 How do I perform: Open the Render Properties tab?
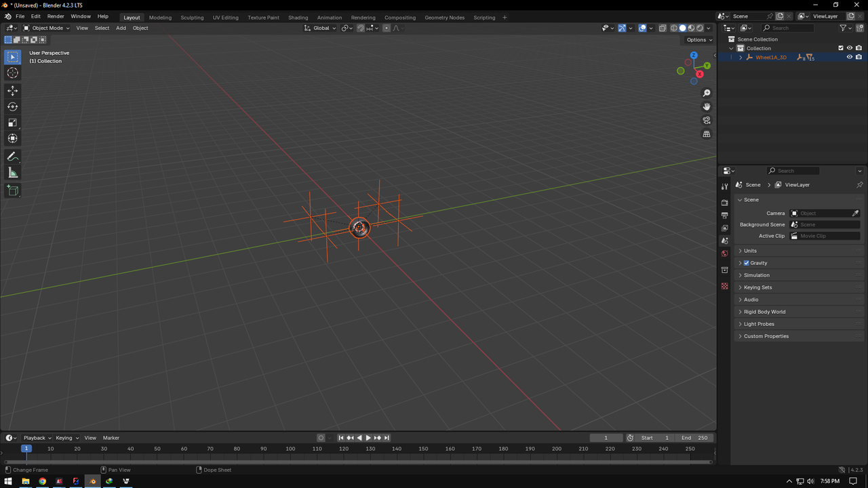pos(724,202)
